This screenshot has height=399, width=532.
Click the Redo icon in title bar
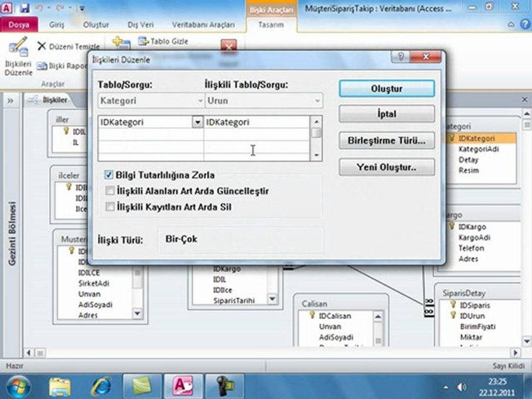pos(60,7)
